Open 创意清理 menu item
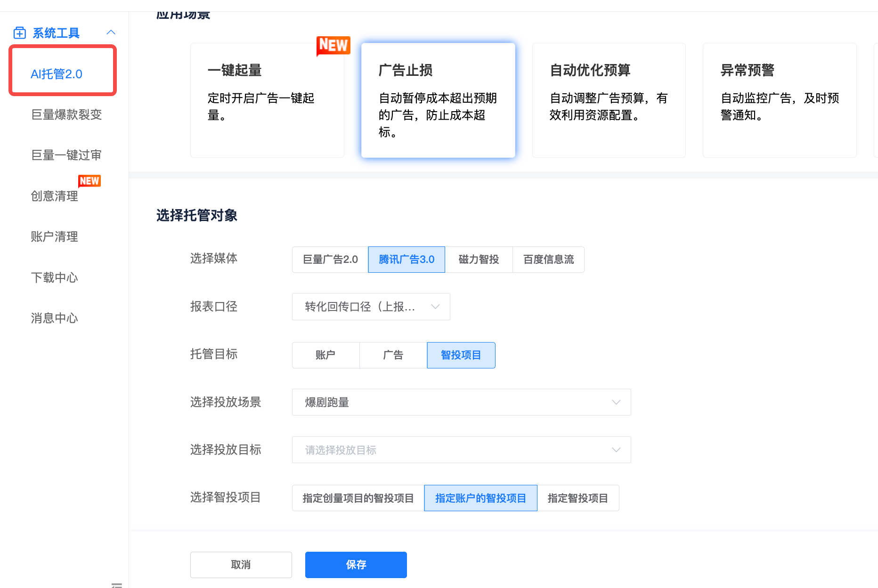878x588 pixels. 55,196
